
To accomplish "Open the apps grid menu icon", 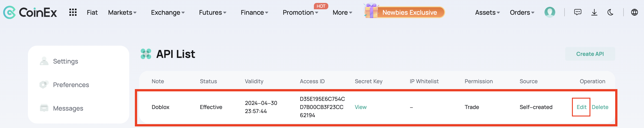I will [73, 12].
